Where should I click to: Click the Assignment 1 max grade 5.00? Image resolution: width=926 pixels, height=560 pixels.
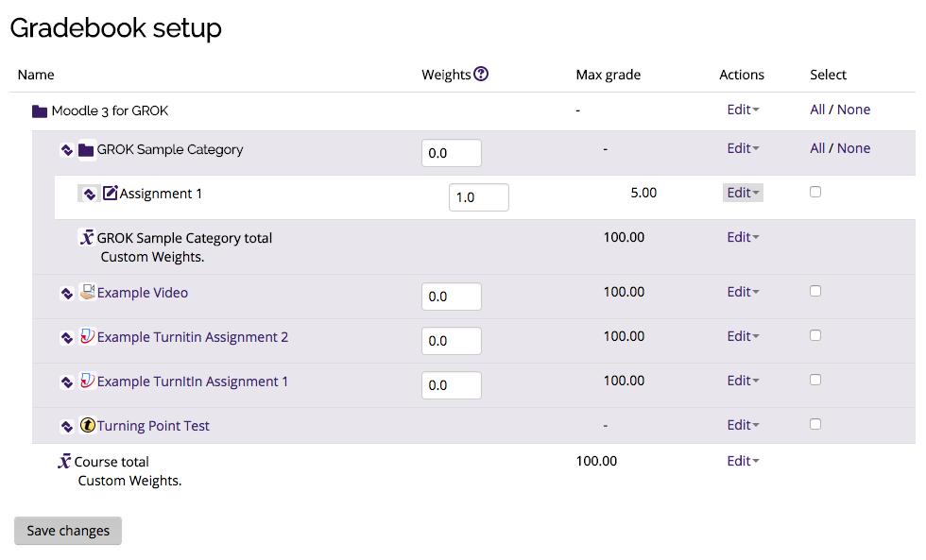click(643, 193)
